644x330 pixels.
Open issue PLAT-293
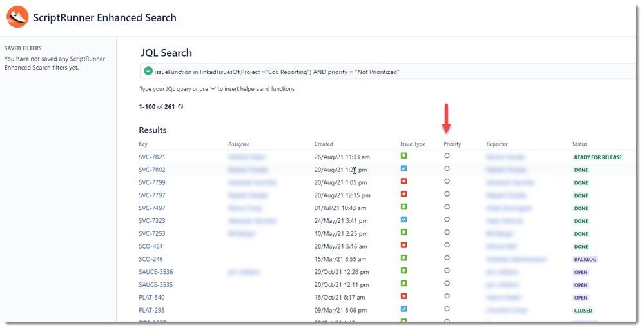tap(151, 310)
